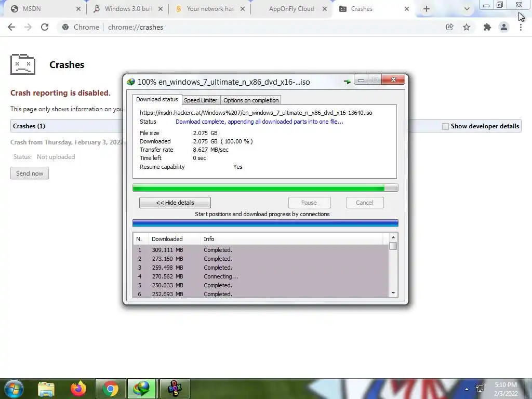
Task: Select connection row 1 with 309.111 MB
Action: (x=261, y=250)
